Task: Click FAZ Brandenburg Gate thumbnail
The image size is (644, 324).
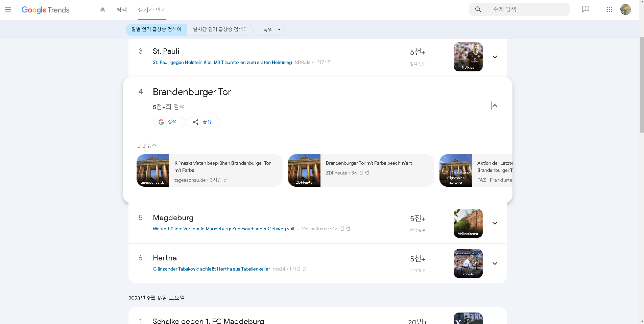Action: [456, 170]
